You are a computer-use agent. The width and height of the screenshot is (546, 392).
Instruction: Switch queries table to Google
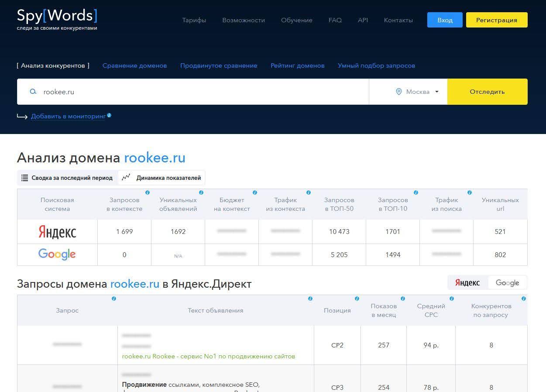(x=507, y=283)
